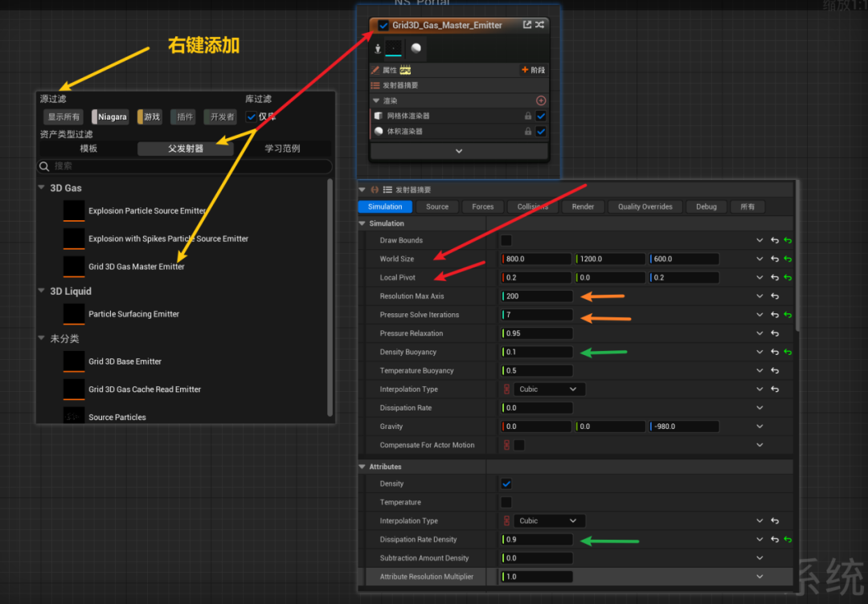Image resolution: width=868 pixels, height=604 pixels.
Task: Collapse the 渲染 section in emitter
Action: pos(376,100)
